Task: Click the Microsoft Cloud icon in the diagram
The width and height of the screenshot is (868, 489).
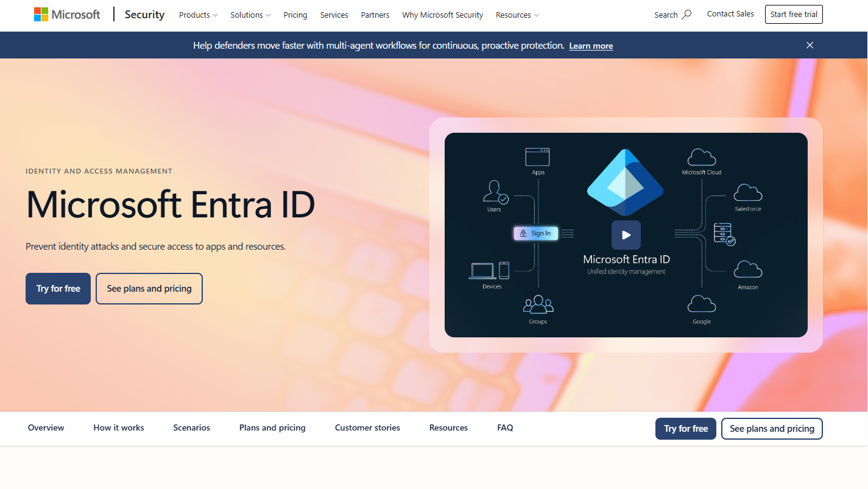Action: point(701,157)
